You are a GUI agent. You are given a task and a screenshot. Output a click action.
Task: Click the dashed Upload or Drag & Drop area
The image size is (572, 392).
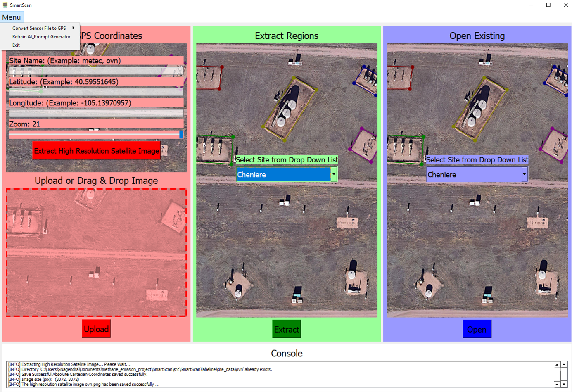(96, 253)
